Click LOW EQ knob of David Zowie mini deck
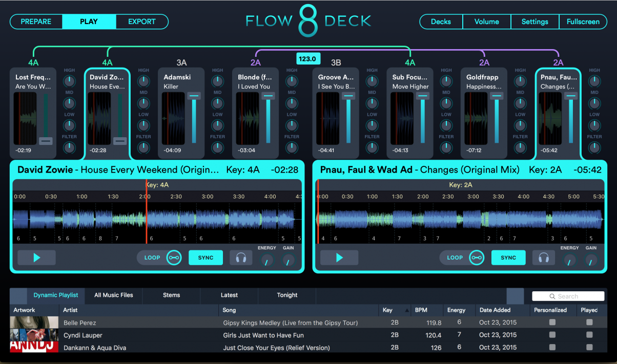Viewport: 617px width, 364px height. (x=143, y=125)
